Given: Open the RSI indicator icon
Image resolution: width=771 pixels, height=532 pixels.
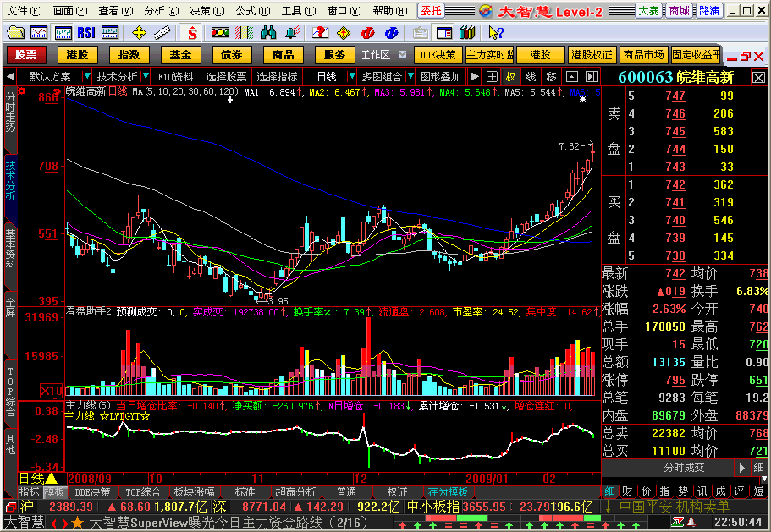Looking at the screenshot, I should click(86, 33).
